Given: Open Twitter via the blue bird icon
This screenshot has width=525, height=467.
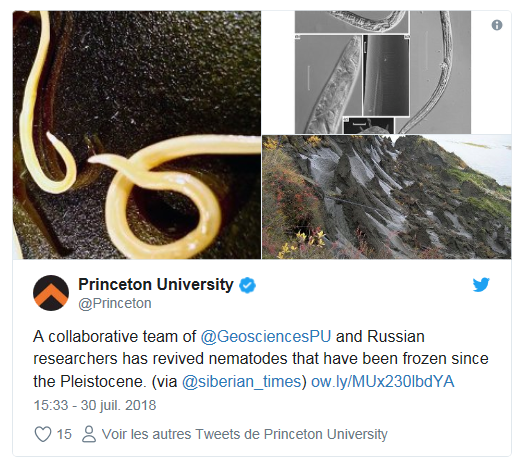Looking at the screenshot, I should coord(481,285).
